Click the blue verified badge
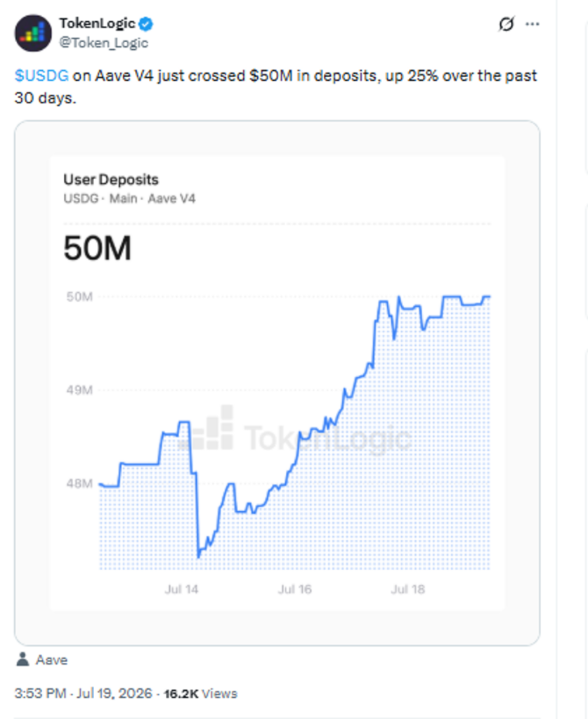Screen dimensions: 588x719 146,23
